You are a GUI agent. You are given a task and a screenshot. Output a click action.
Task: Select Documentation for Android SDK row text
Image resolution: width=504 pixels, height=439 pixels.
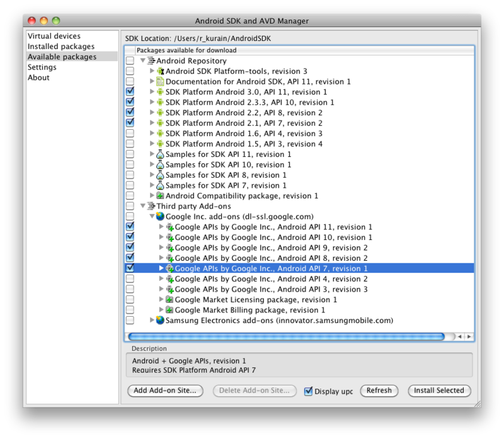[258, 82]
